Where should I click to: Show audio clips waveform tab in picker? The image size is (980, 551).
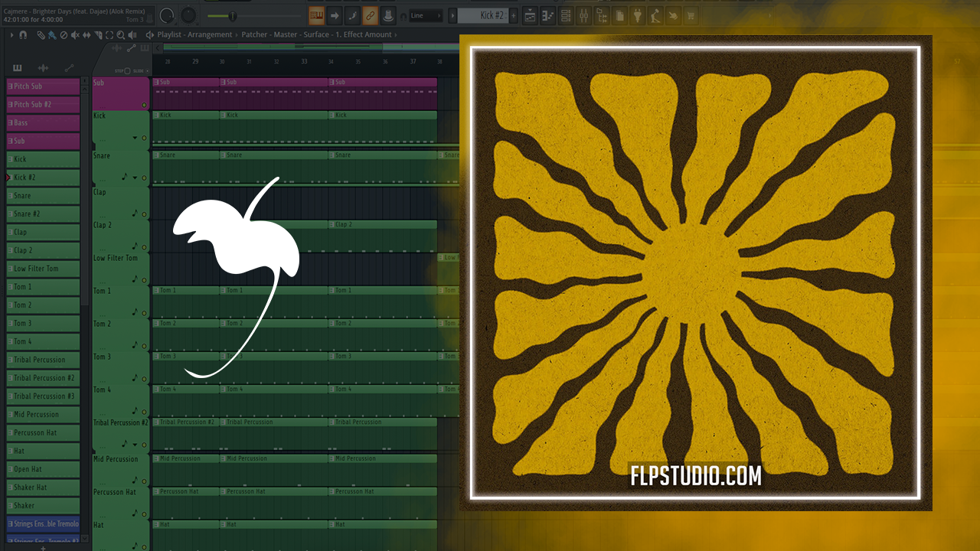(x=43, y=68)
